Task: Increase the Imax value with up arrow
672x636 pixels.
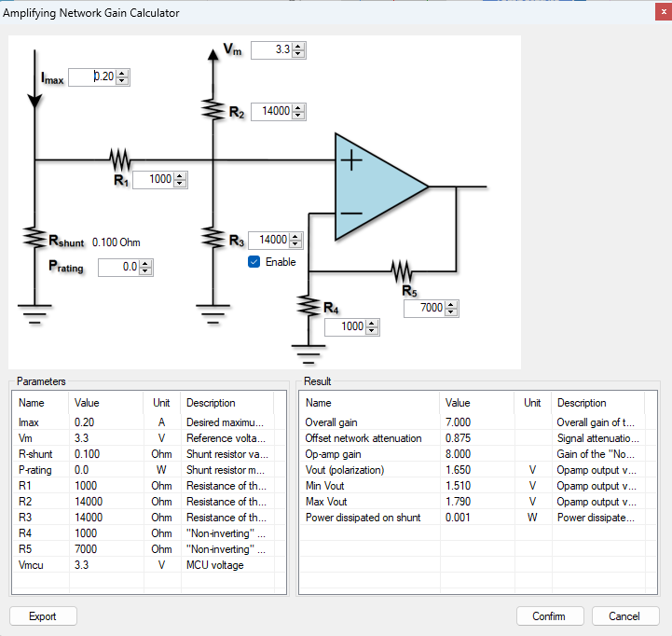Action: (x=123, y=74)
